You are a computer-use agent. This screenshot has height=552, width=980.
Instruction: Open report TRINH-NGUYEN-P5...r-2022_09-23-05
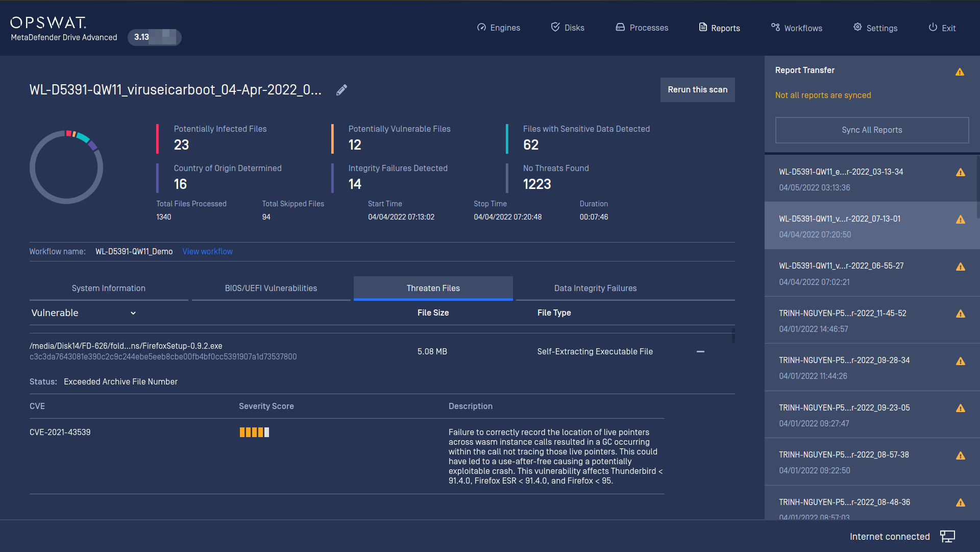871,415
